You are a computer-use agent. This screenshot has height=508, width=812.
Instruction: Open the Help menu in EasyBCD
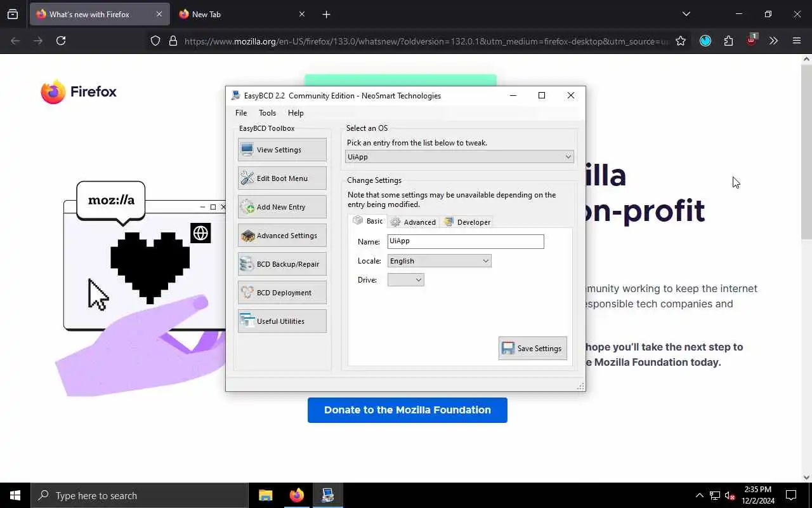[x=296, y=112]
